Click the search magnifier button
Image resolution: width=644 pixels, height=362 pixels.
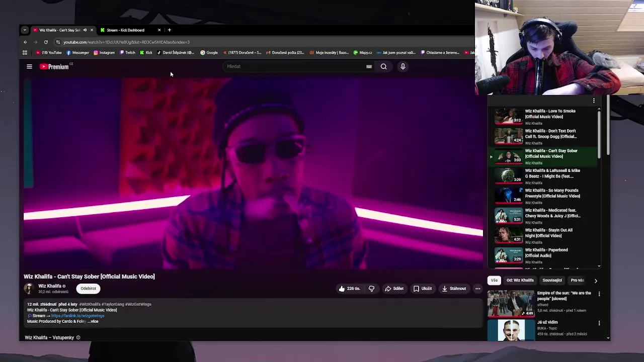tap(383, 66)
